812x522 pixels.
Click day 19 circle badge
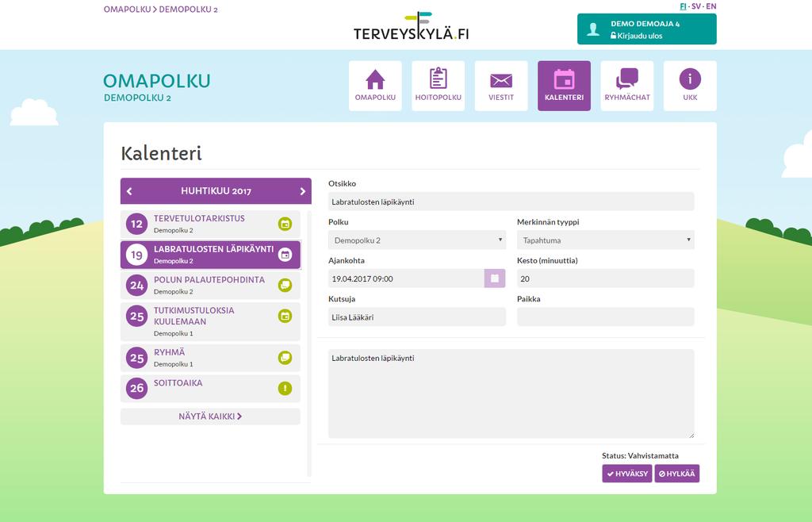click(136, 255)
